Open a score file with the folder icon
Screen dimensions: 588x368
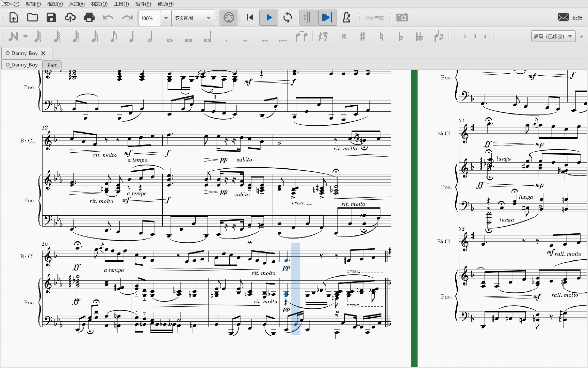[32, 18]
